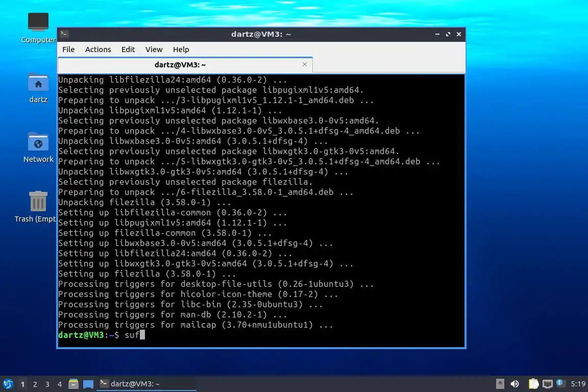Open the network connection tray icon
The height and width of the screenshot is (392, 588).
548,384
